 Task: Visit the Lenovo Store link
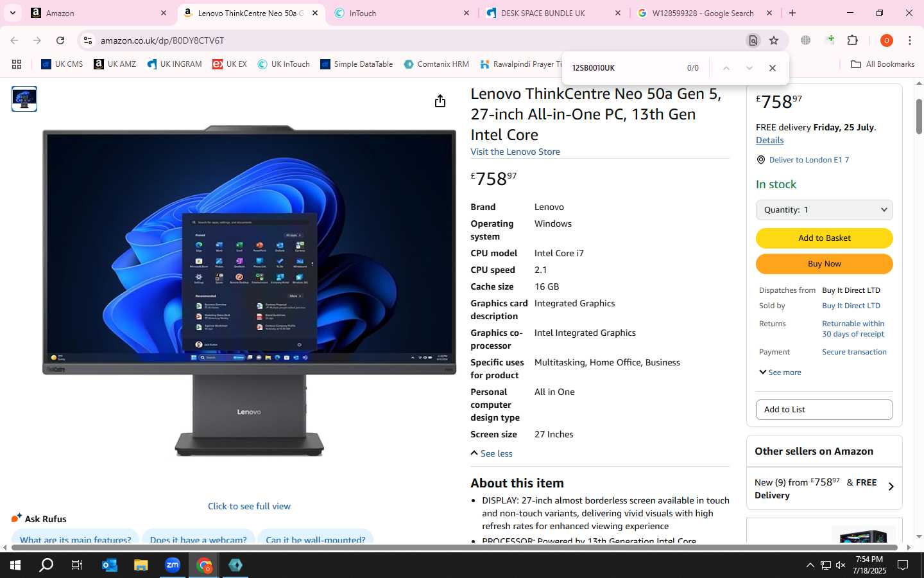515,152
